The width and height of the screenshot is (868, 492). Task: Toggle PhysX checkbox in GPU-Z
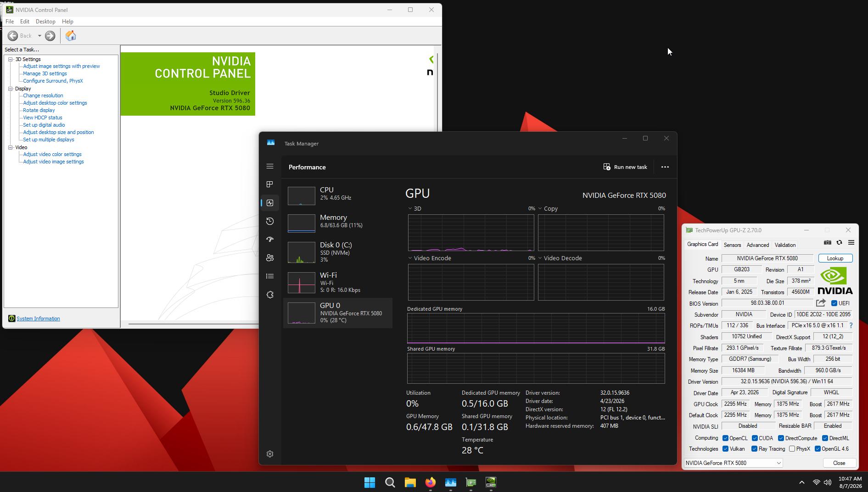pyautogui.click(x=792, y=449)
